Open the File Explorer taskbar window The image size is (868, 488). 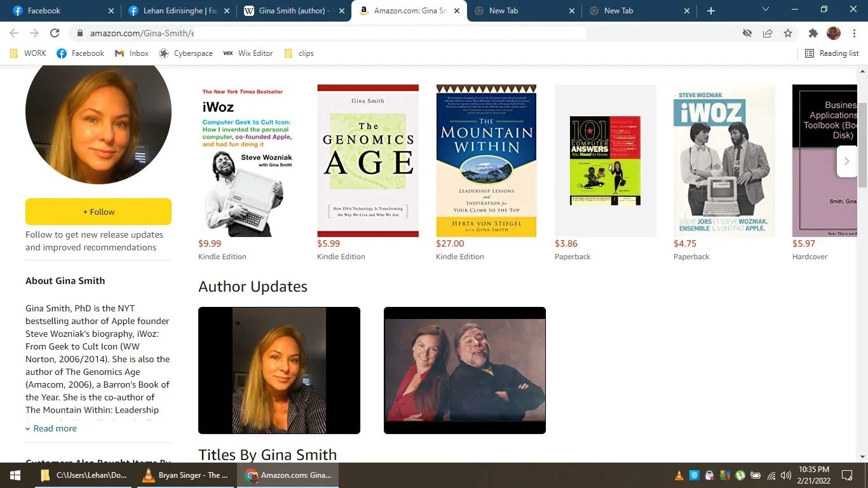click(83, 475)
